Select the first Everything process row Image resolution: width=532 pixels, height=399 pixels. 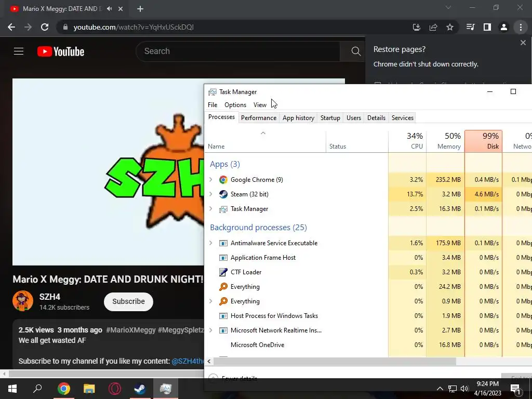click(368, 287)
